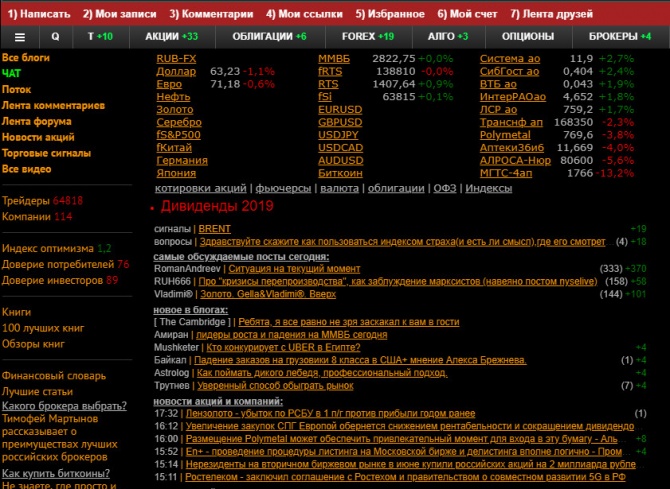Click 'фьючерсы' link below quotes

coord(283,188)
